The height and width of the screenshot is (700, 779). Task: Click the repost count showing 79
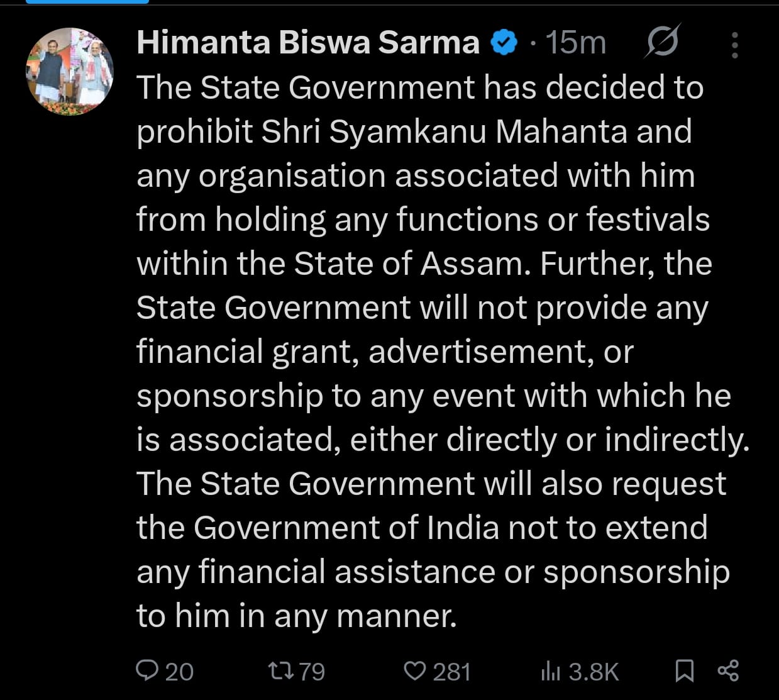[312, 672]
